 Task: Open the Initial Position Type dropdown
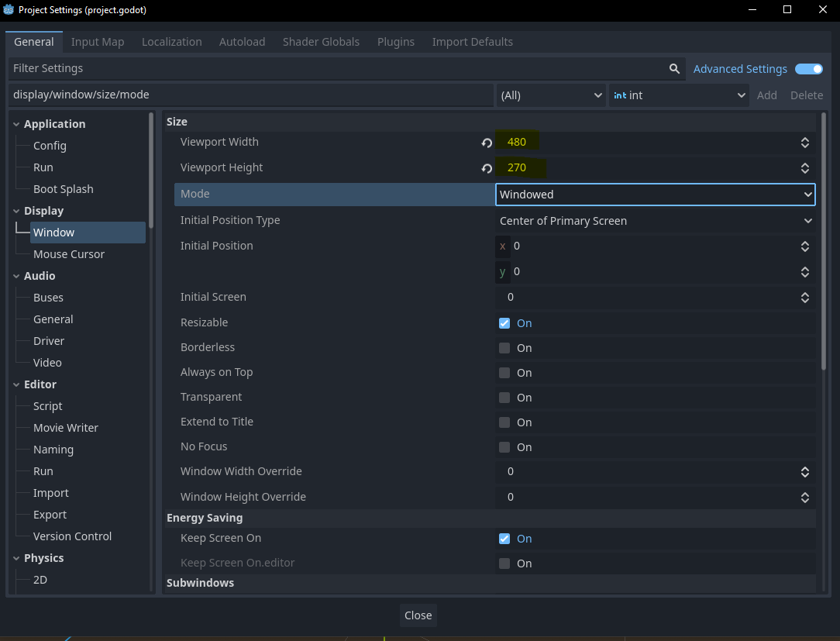[x=655, y=221]
